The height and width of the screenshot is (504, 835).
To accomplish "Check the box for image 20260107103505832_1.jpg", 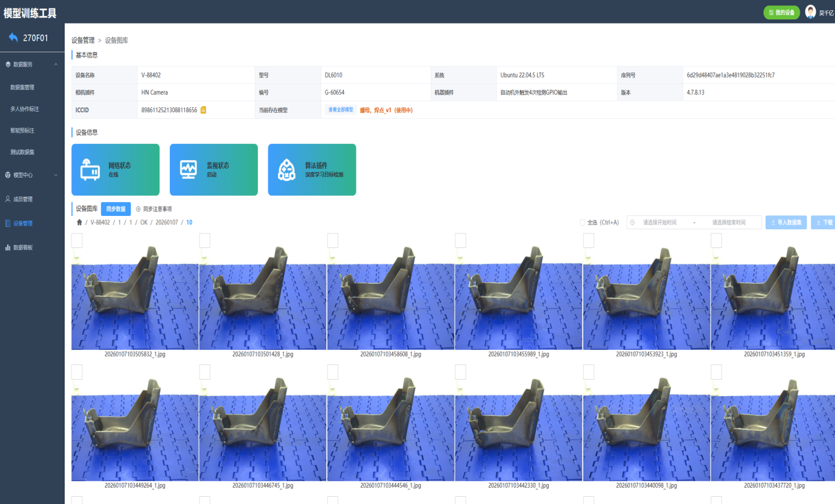I will 77,241.
